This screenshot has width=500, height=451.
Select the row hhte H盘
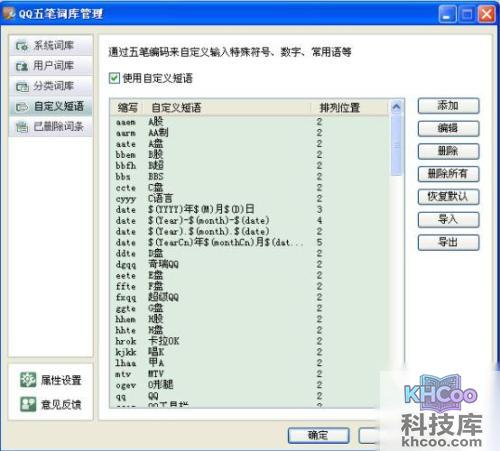(x=250, y=330)
